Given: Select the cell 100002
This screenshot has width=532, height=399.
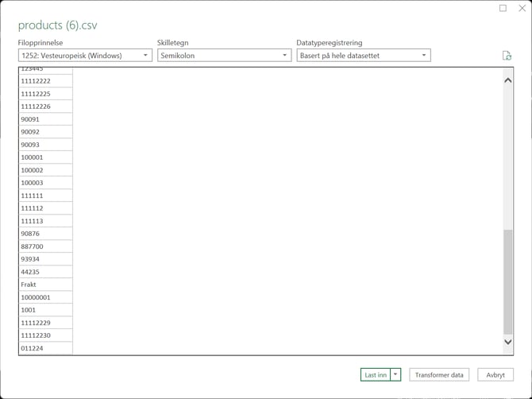Looking at the screenshot, I should click(x=46, y=170).
